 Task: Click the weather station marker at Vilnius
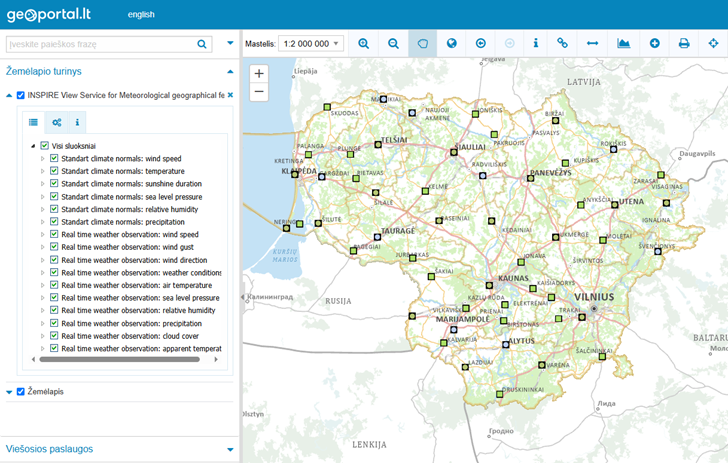[x=582, y=317]
